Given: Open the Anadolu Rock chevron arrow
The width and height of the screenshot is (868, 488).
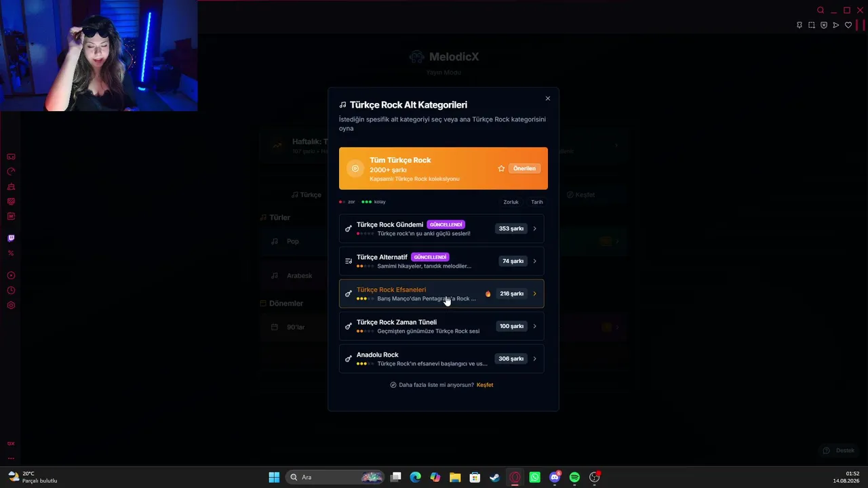Looking at the screenshot, I should click(x=534, y=359).
